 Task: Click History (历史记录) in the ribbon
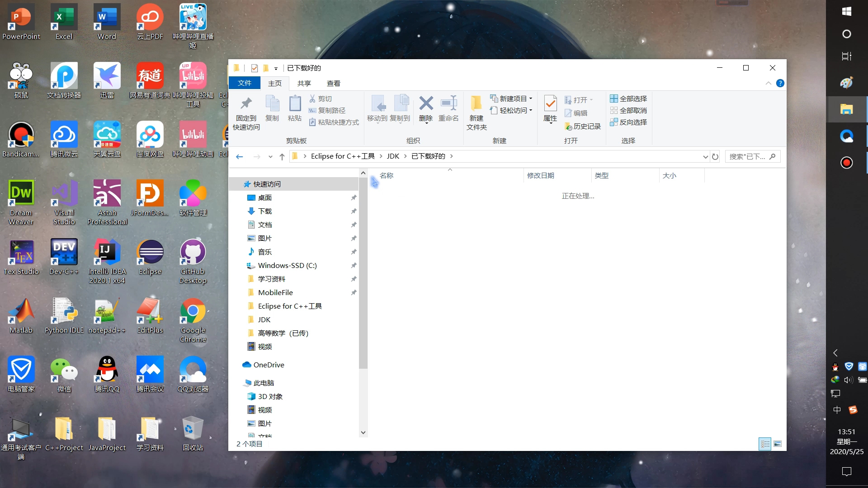(x=583, y=127)
